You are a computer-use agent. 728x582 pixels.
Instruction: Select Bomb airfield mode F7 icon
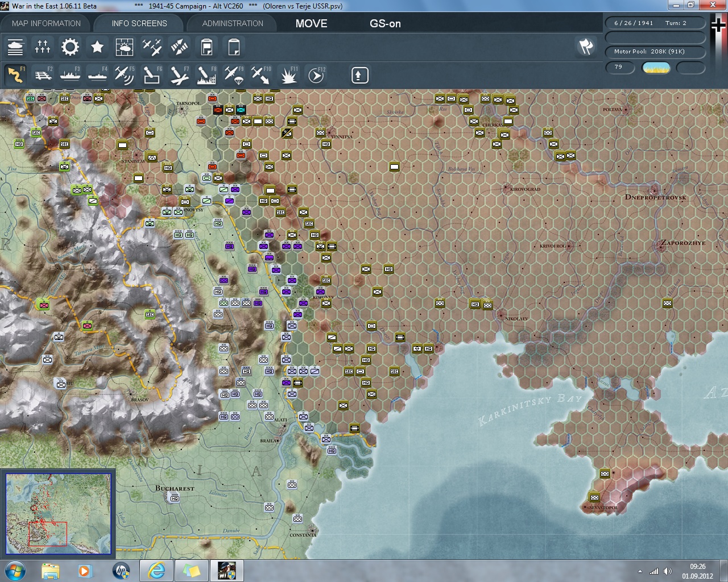tap(179, 75)
